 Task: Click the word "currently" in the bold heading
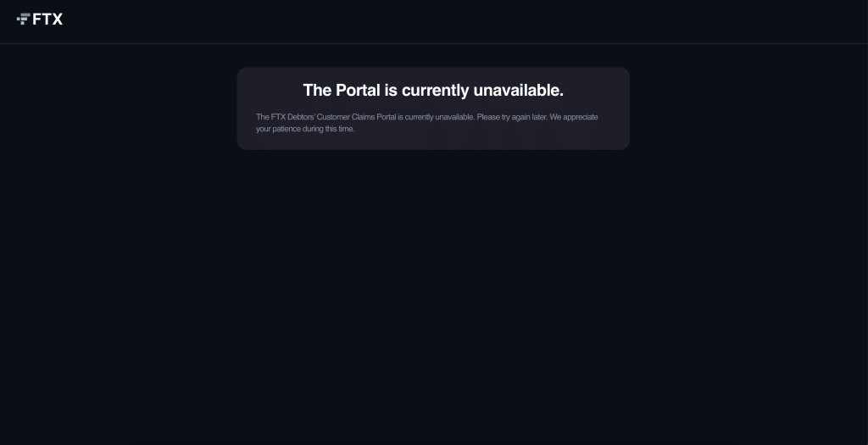tap(435, 91)
